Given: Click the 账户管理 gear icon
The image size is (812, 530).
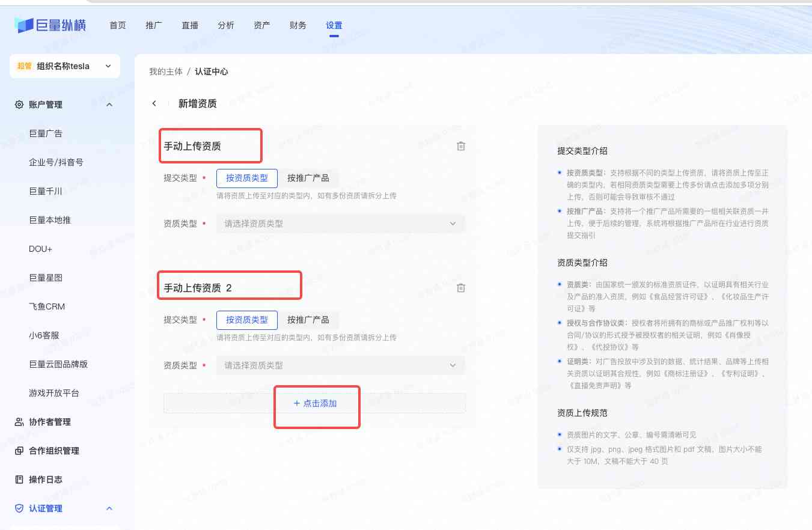Looking at the screenshot, I should tap(19, 105).
